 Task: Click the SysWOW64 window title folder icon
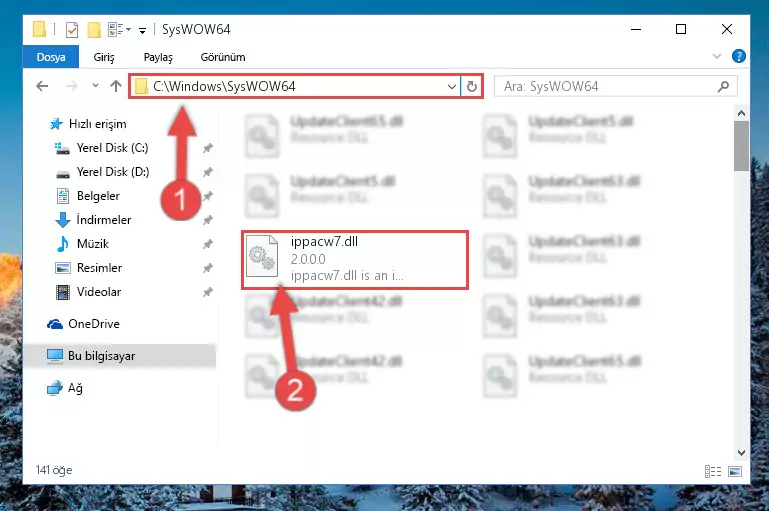[x=39, y=29]
